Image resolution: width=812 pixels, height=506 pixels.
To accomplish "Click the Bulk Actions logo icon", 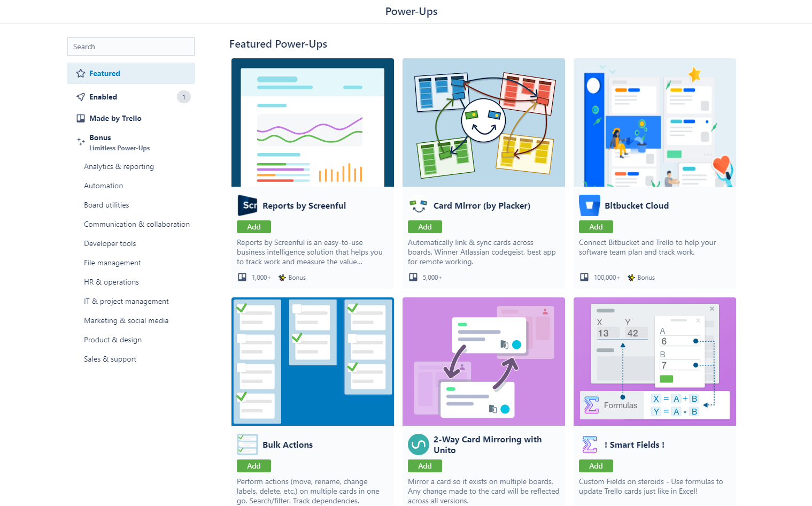I will [x=248, y=444].
